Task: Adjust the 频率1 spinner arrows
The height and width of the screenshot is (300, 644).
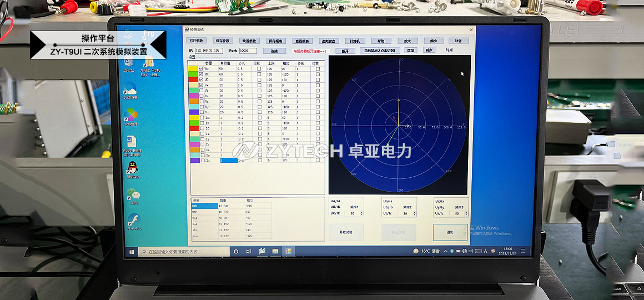Action: [x=361, y=213]
